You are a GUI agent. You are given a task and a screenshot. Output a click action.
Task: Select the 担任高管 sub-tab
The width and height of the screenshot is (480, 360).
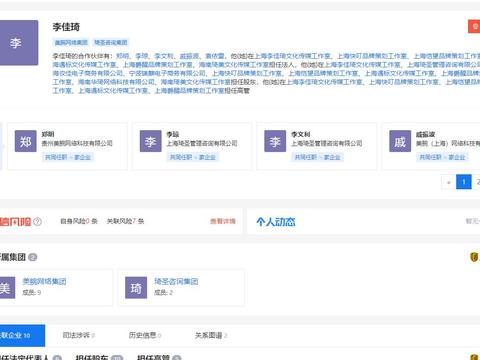[159, 357]
